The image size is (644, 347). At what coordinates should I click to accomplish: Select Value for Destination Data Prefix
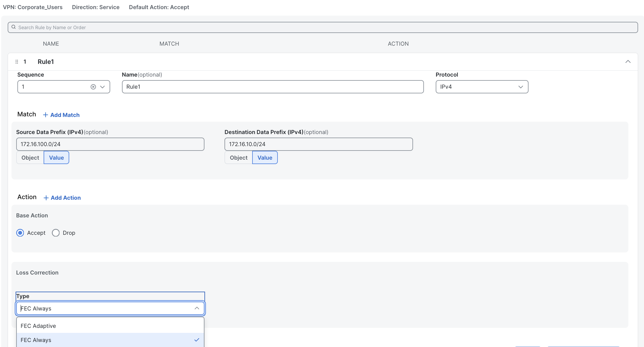tap(265, 158)
